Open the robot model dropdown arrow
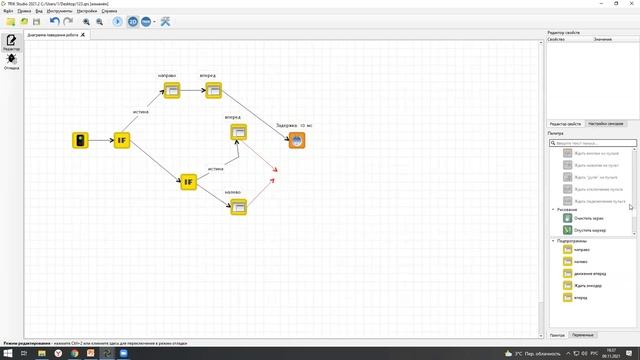This screenshot has height=360, width=640. pyautogui.click(x=154, y=22)
